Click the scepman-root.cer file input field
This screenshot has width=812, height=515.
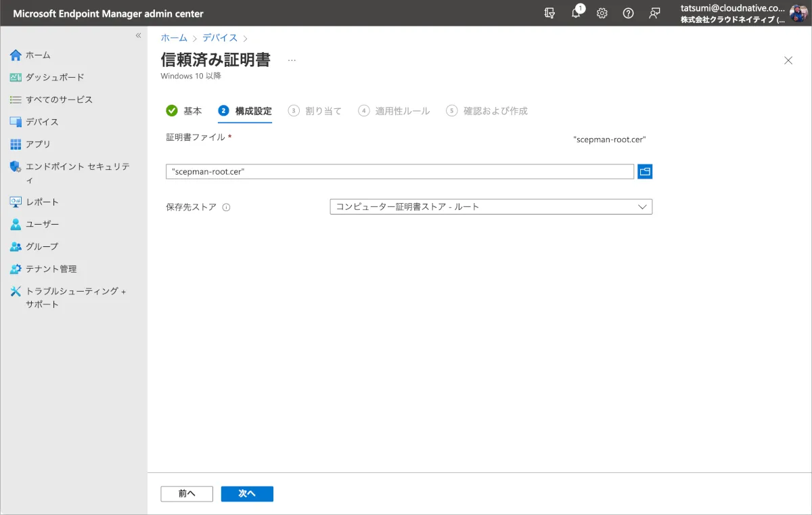399,172
